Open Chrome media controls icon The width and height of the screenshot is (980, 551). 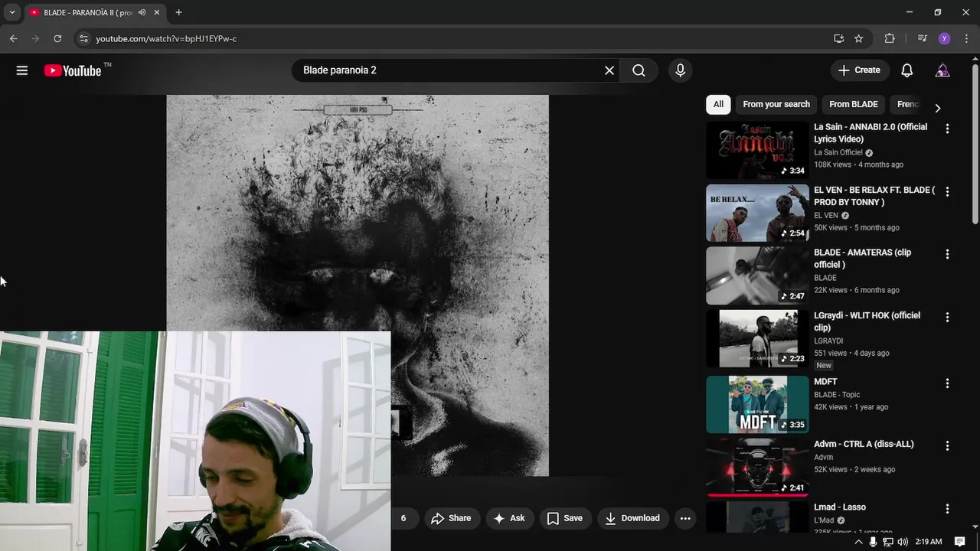coord(922,38)
